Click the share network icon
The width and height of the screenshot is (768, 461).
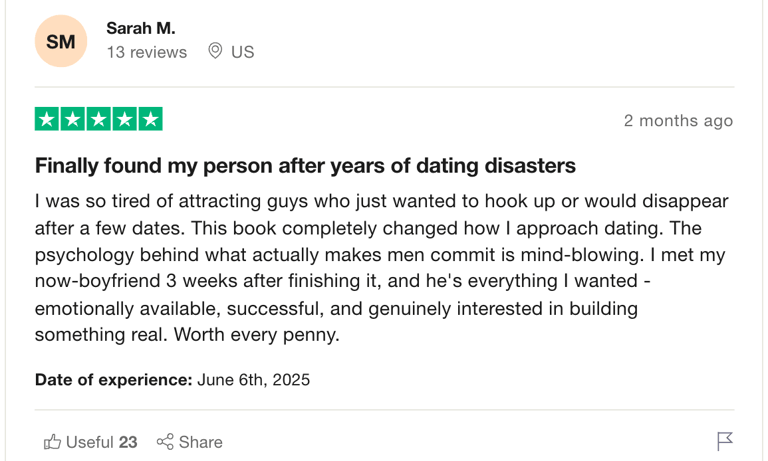pyautogui.click(x=165, y=442)
